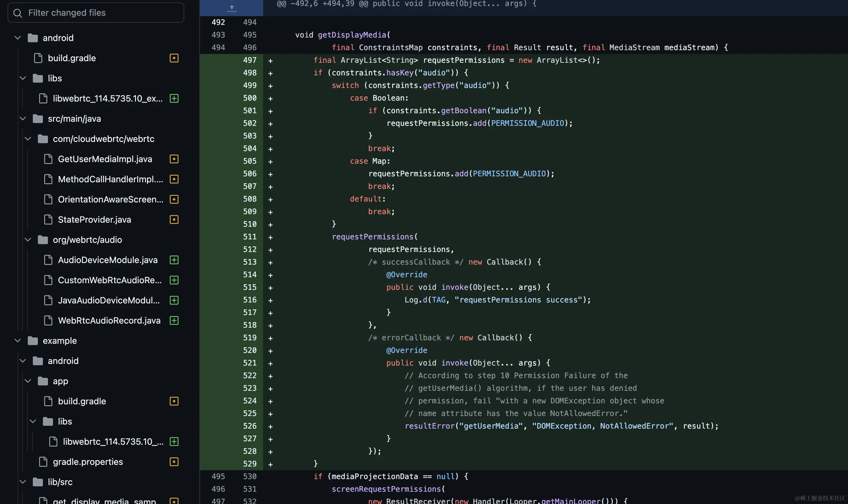
Task: Click in the Filter changed files field
Action: pyautogui.click(x=102, y=13)
